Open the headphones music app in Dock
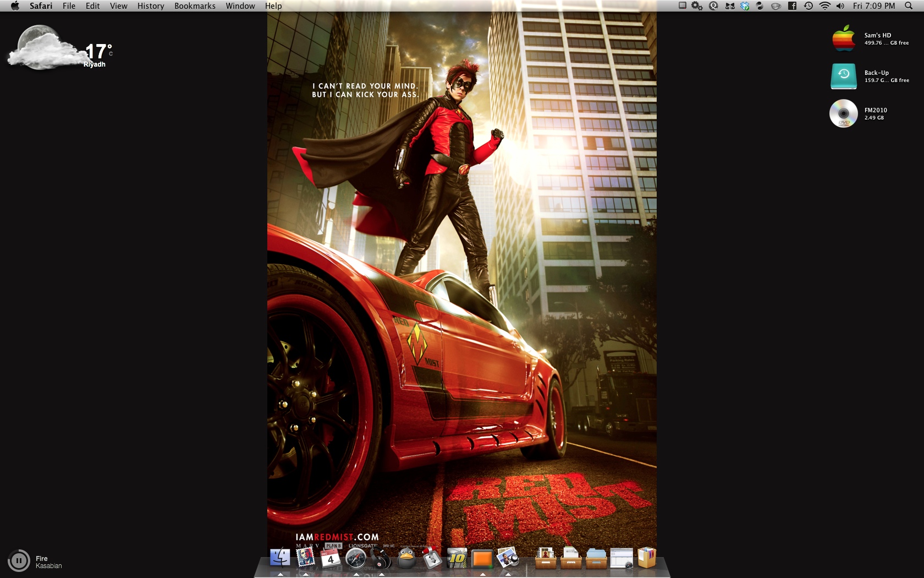Screen dimensions: 924x578 381,558
